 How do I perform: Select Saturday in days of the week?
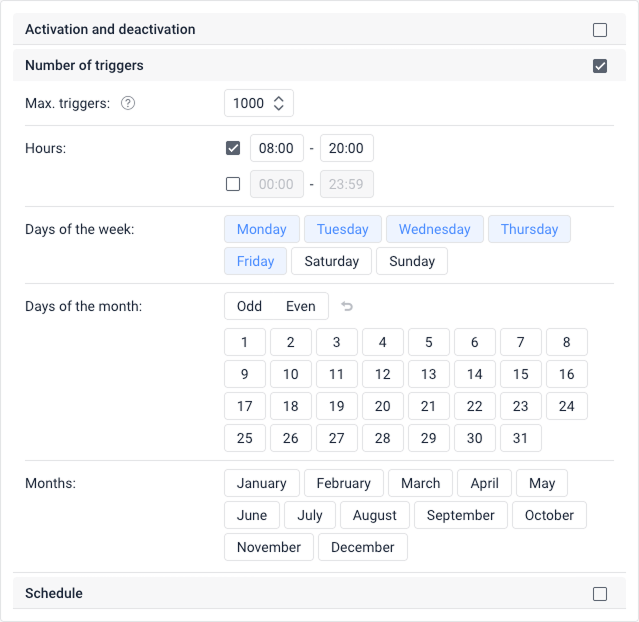click(x=331, y=262)
